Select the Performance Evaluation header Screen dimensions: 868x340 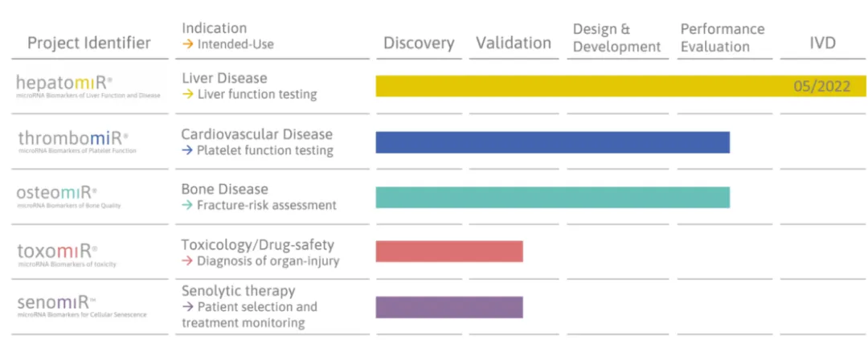tap(721, 38)
